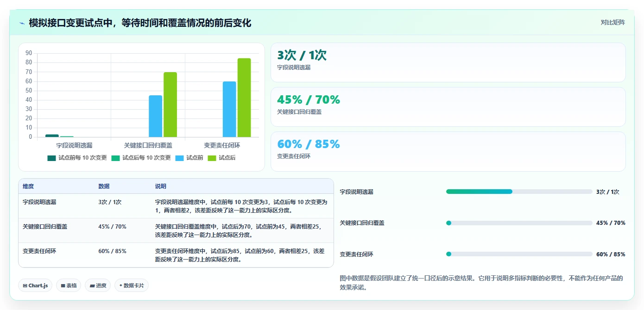
Task: Select the 3次 / 1次 data card
Action: pos(448,62)
